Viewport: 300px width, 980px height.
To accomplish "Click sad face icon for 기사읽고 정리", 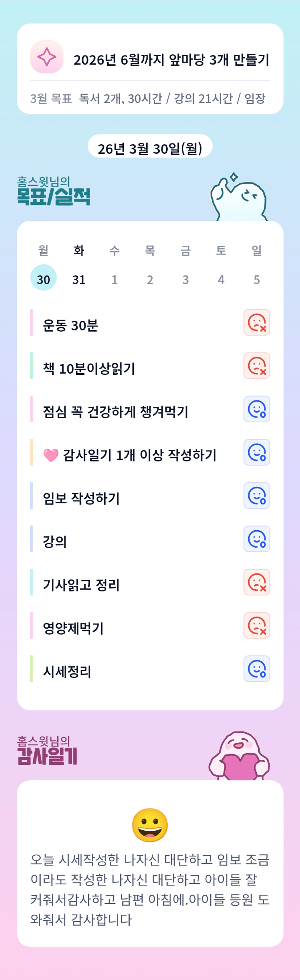I will point(256,582).
